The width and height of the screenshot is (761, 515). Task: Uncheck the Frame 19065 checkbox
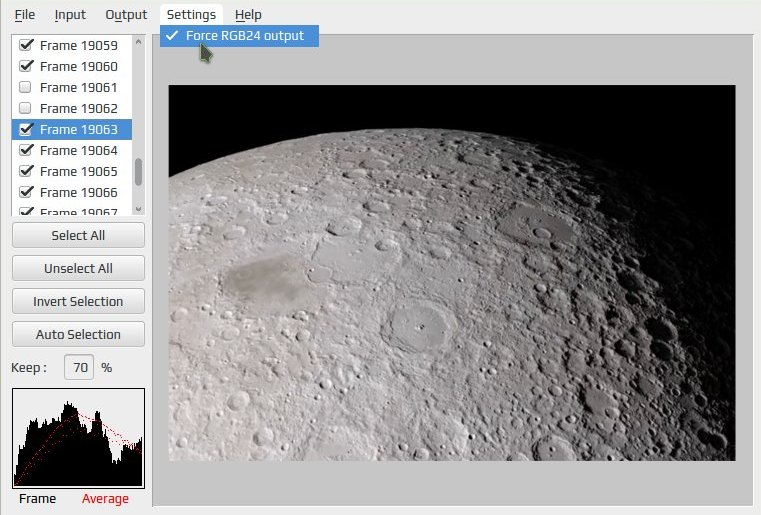coord(26,171)
